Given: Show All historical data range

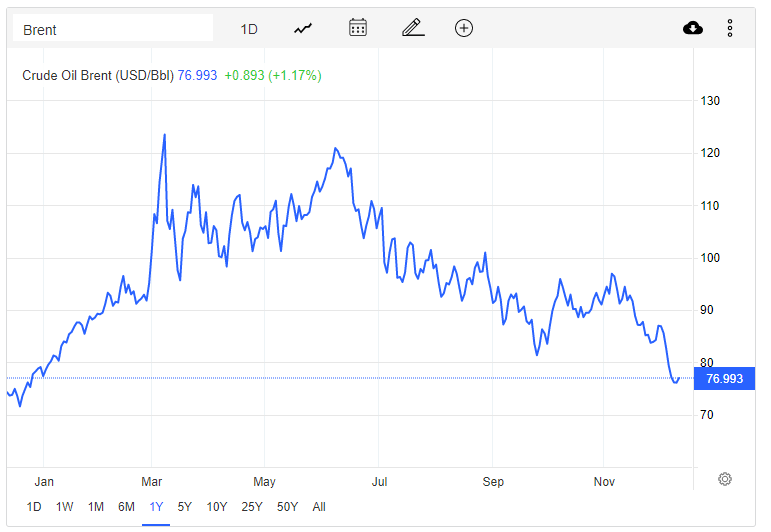Looking at the screenshot, I should [x=319, y=507].
